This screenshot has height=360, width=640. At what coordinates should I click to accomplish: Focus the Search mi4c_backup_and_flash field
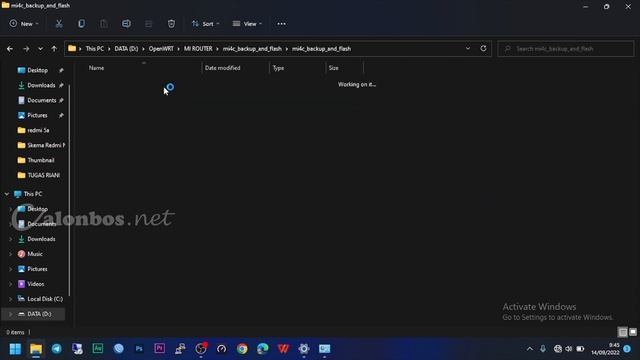[566, 49]
